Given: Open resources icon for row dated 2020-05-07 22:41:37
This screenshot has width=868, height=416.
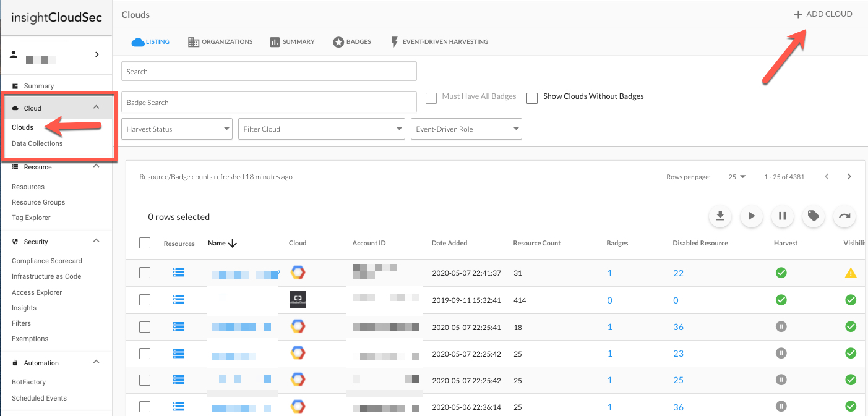Looking at the screenshot, I should 179,273.
